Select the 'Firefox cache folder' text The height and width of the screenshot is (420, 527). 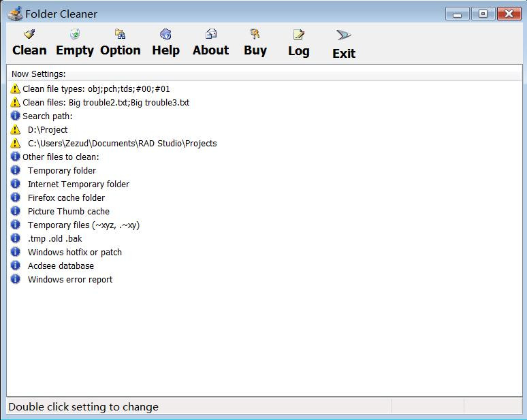(x=66, y=198)
